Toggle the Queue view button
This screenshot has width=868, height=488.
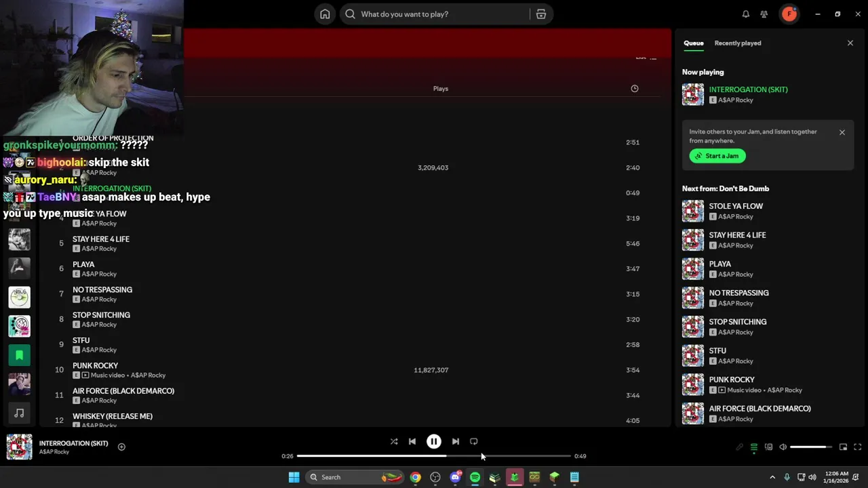pyautogui.click(x=753, y=447)
